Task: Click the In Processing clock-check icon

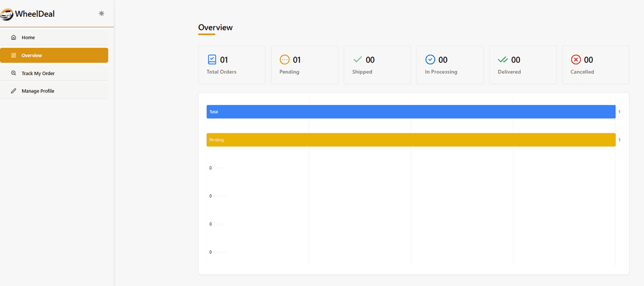Action: point(430,60)
